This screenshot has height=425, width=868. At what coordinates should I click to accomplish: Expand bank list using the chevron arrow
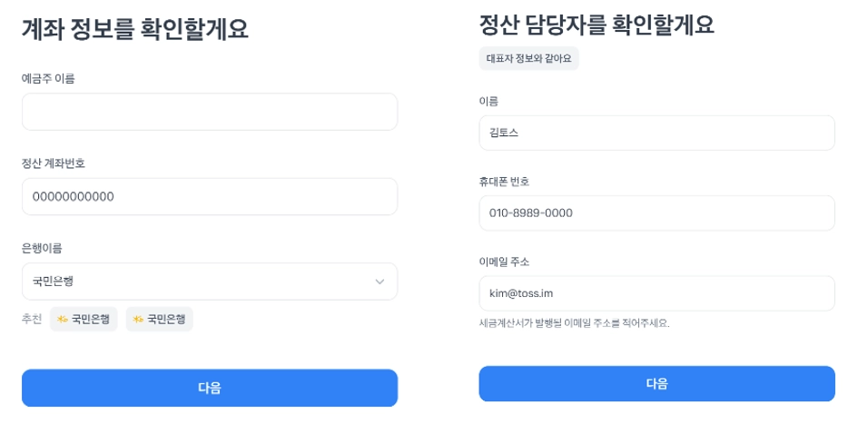coord(380,282)
